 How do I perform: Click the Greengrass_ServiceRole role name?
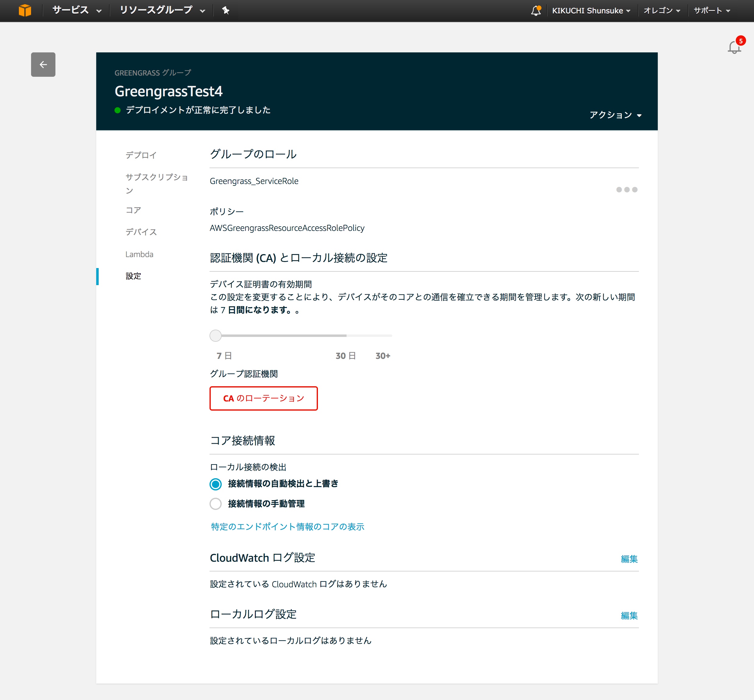[x=254, y=181]
